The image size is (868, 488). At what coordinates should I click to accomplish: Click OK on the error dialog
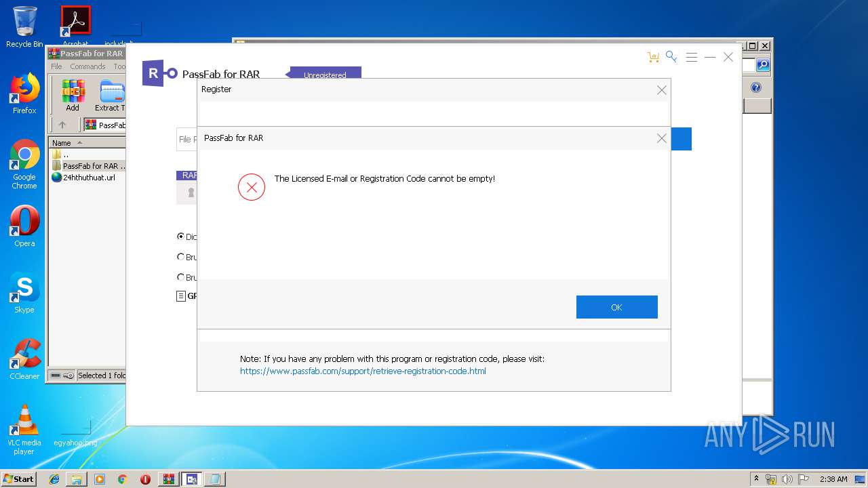(x=616, y=307)
